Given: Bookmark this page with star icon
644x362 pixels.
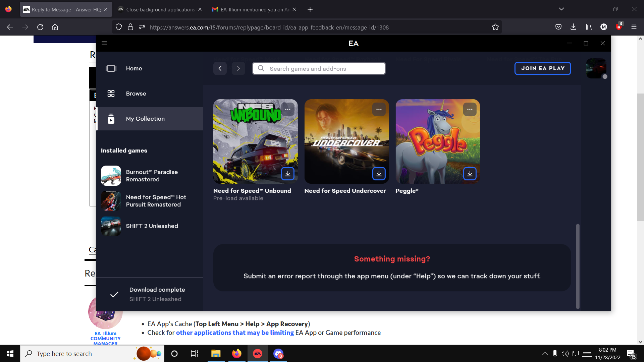Looking at the screenshot, I should point(495,27).
